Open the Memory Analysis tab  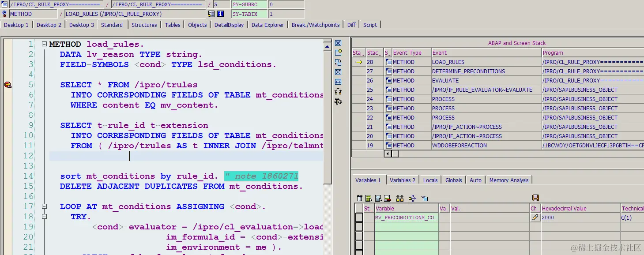[x=509, y=180]
